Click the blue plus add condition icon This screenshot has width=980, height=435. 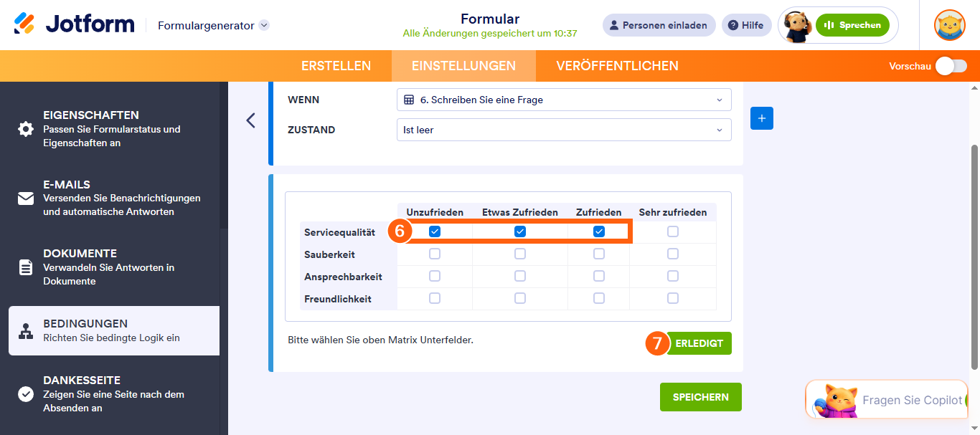[x=762, y=118]
